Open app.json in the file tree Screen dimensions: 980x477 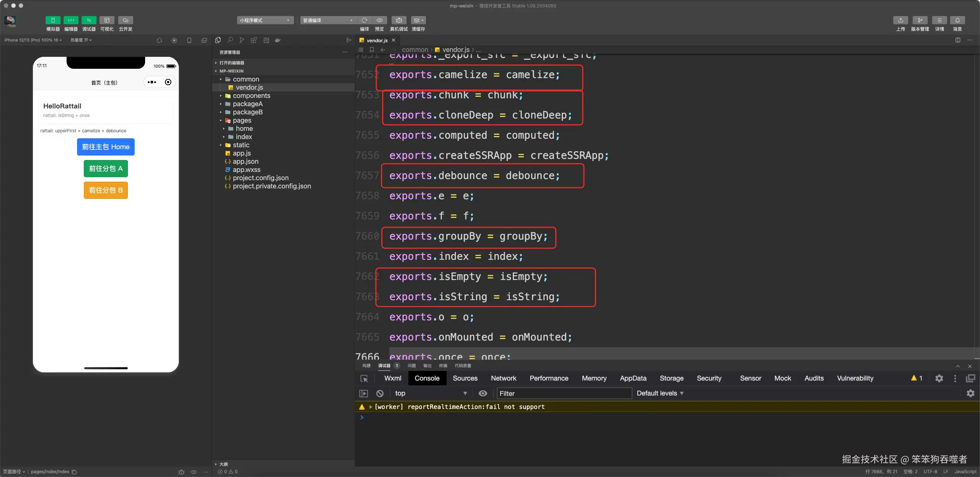pyautogui.click(x=245, y=161)
